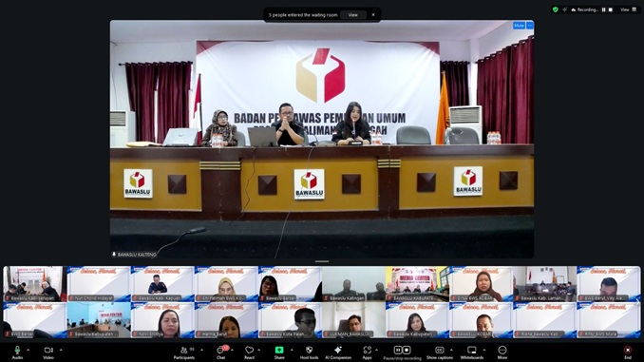Open the audio options arrow beside Audio
644x362 pixels.
tap(28, 350)
